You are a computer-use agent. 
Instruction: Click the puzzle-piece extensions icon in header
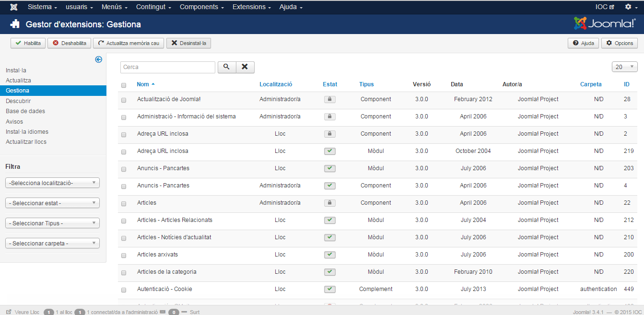pyautogui.click(x=15, y=24)
